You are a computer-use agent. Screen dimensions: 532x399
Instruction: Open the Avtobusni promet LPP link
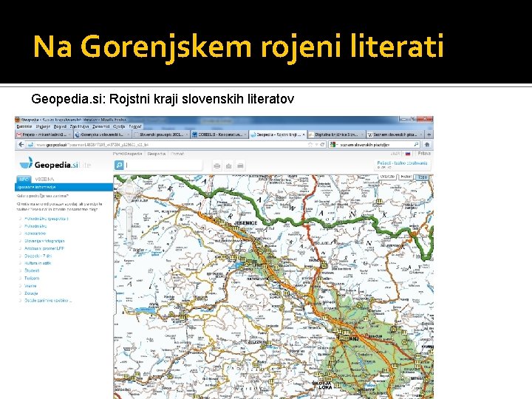[x=44, y=248]
